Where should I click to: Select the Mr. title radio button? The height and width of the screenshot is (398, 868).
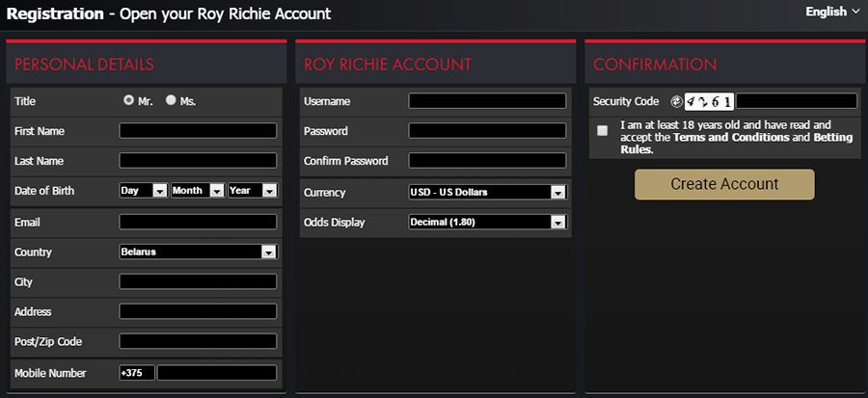129,100
